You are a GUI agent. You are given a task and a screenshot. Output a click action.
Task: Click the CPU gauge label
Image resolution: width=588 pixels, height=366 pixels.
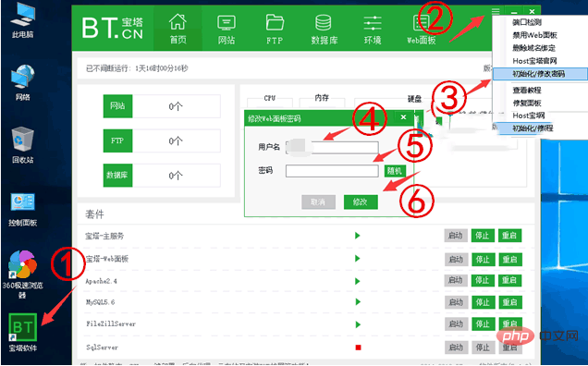(270, 98)
